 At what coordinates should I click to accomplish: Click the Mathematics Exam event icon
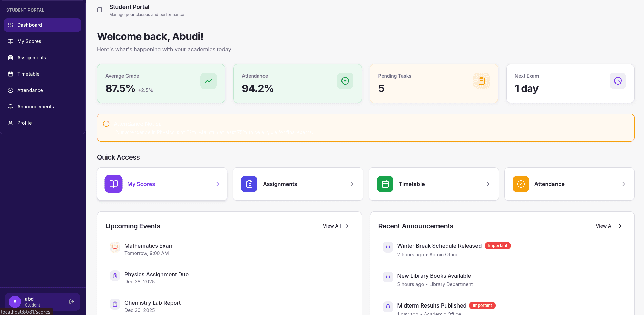[x=115, y=247]
